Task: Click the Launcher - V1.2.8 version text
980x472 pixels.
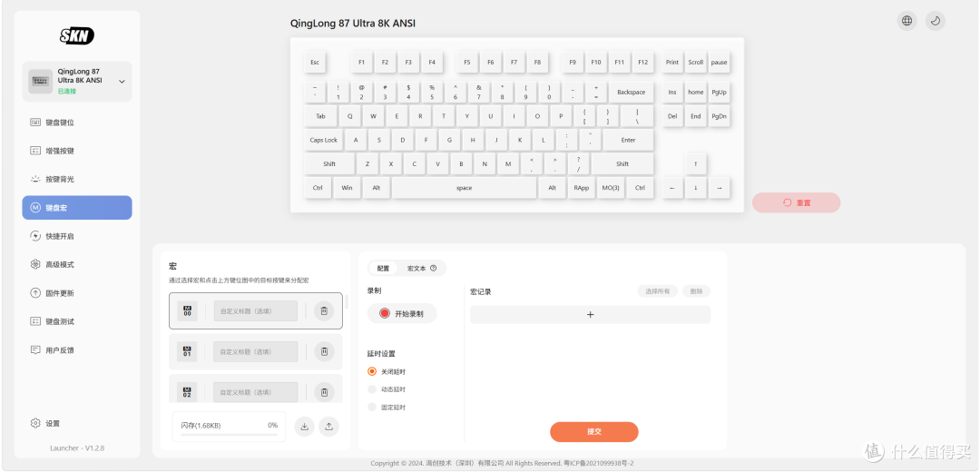Action: 77,448
